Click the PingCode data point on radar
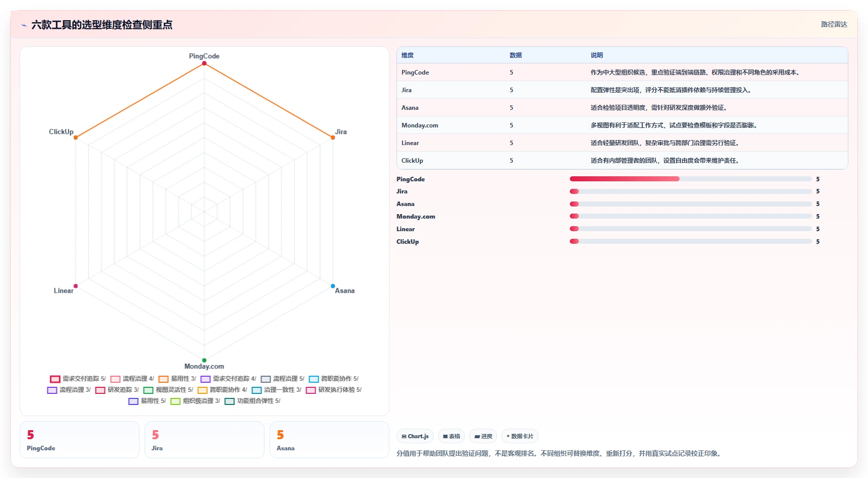 204,63
